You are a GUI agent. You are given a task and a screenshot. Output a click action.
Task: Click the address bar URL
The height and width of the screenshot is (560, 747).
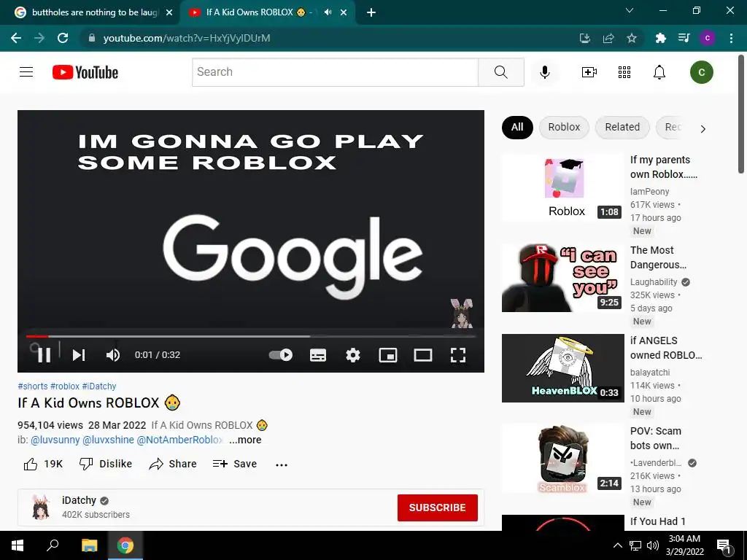(187, 38)
